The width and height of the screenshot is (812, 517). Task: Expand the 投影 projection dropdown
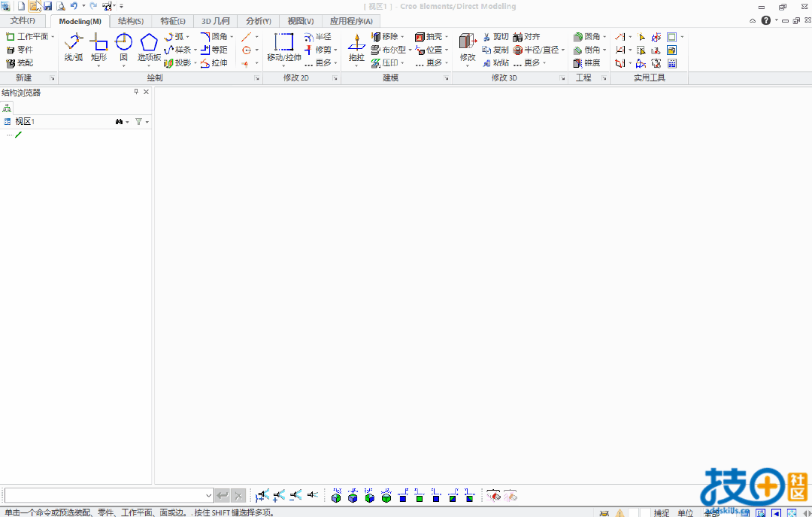coord(195,62)
